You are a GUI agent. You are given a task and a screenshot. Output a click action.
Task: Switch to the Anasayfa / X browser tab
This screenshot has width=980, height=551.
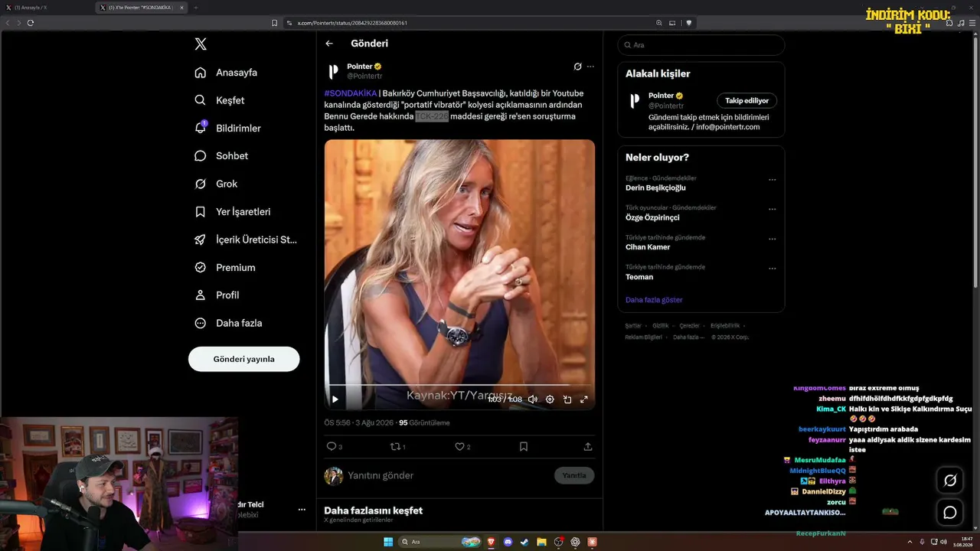[x=46, y=8]
